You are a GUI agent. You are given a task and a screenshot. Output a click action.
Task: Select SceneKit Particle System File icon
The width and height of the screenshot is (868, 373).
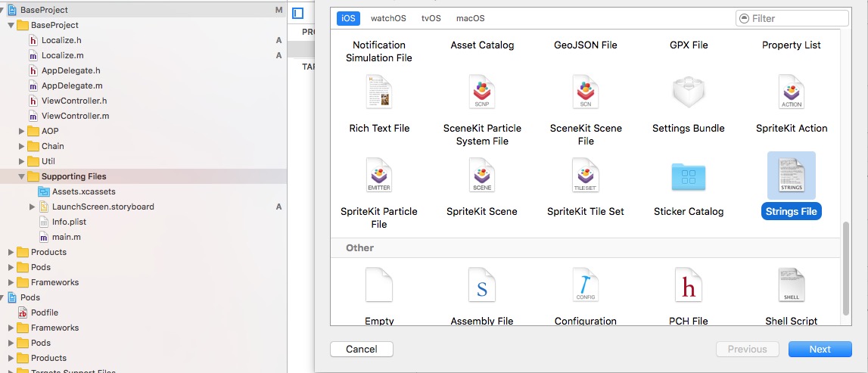[x=481, y=92]
